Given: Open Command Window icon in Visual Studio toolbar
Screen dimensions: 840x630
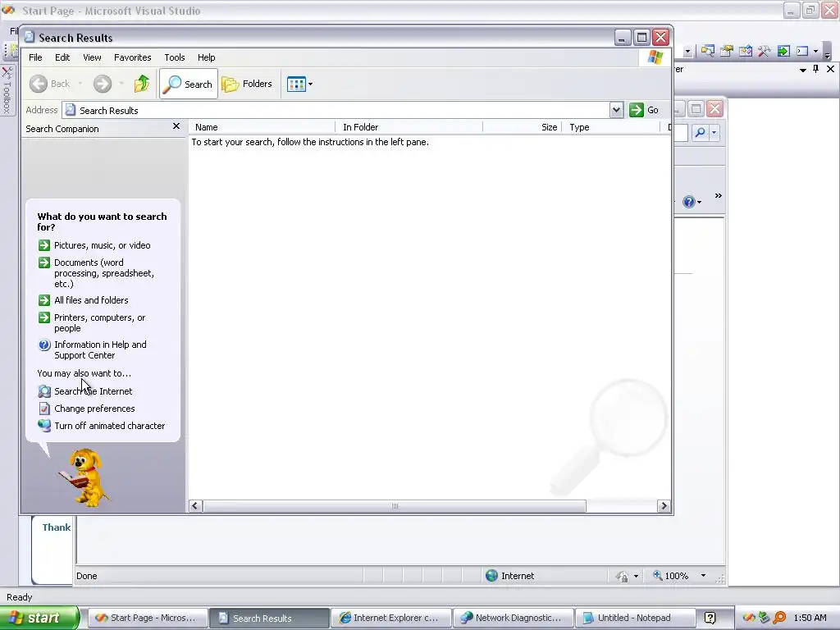Looking at the screenshot, I should (802, 52).
